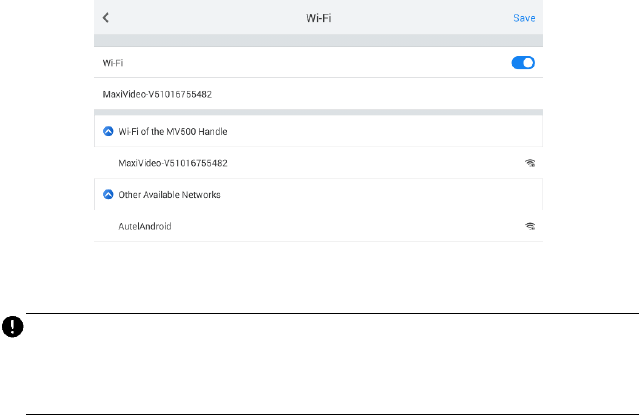Image resolution: width=639 pixels, height=415 pixels.
Task: Turn off the Wi-Fi switch
Action: [x=523, y=62]
